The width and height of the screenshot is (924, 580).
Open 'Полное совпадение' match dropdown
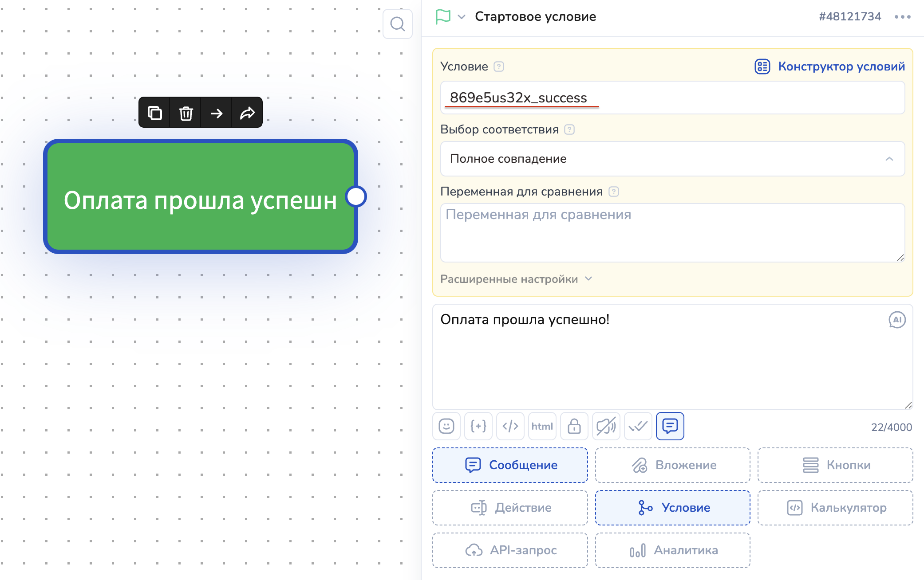672,159
